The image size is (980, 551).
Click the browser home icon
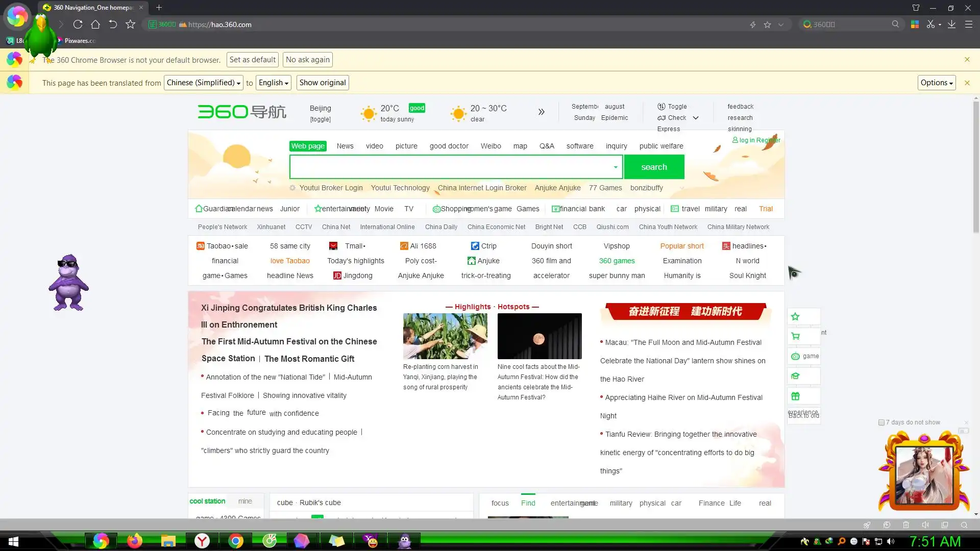coord(95,24)
